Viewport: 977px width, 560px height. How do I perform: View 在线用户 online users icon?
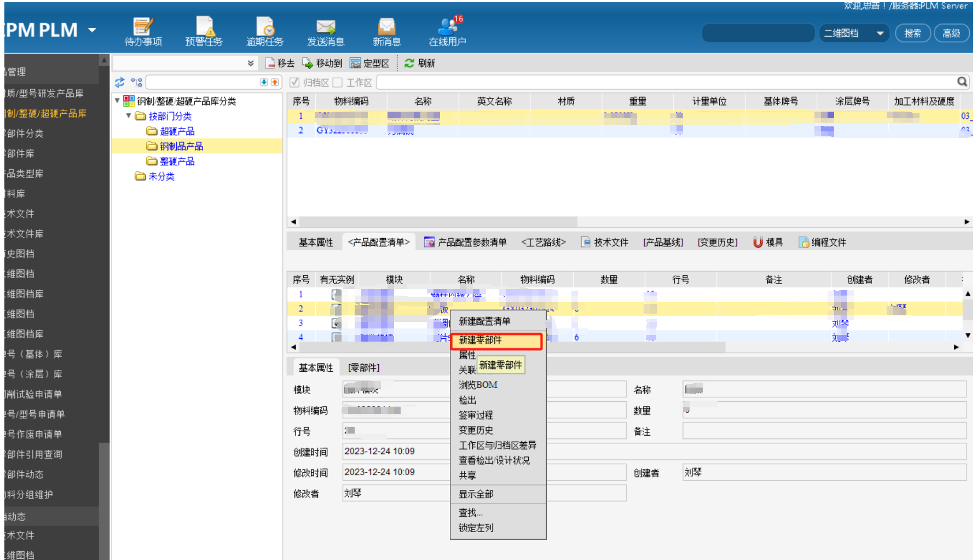447,31
